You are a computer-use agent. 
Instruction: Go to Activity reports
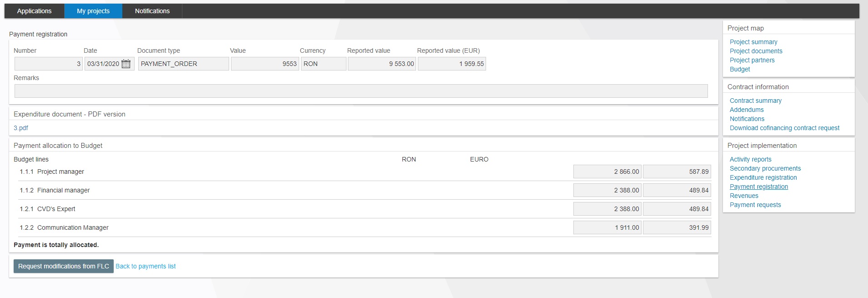750,159
